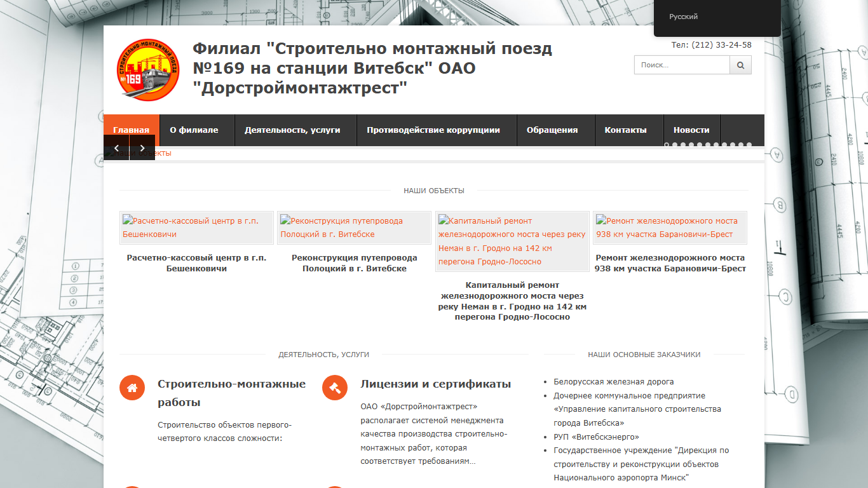Jump to the last slider pagination dot
The image size is (868, 488).
coord(749,145)
